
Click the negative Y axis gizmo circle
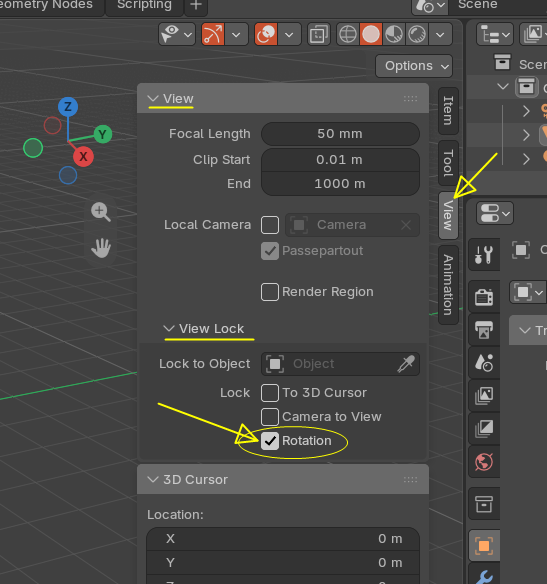click(x=33, y=148)
